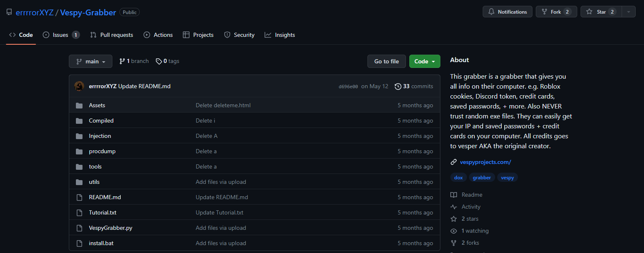This screenshot has width=644, height=253.
Task: Click the Readme book icon in the sidebar
Action: (454, 195)
